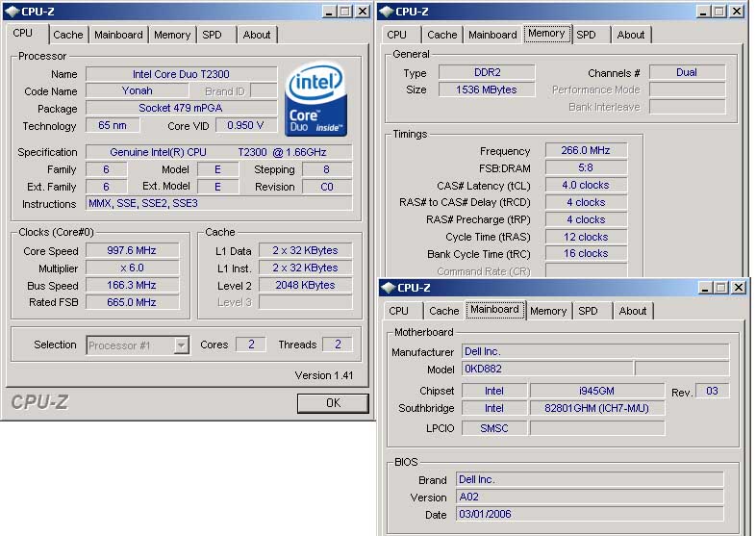Click the OK button
Viewport: 756px width, 536px height.
pyautogui.click(x=333, y=403)
